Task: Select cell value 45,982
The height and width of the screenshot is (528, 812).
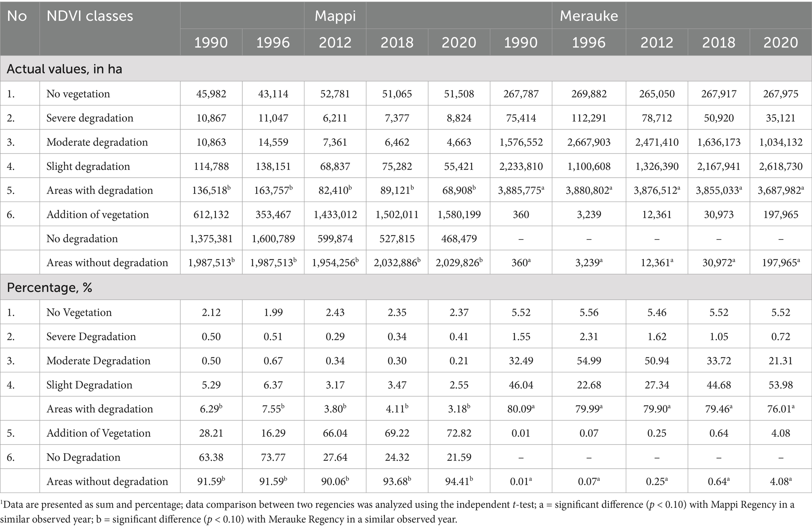Action: 211,94
